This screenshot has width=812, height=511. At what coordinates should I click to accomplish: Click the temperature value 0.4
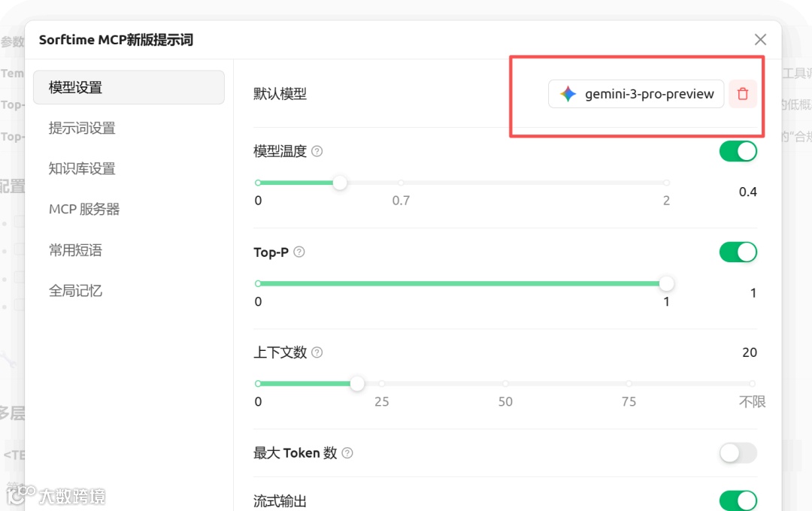coord(748,192)
